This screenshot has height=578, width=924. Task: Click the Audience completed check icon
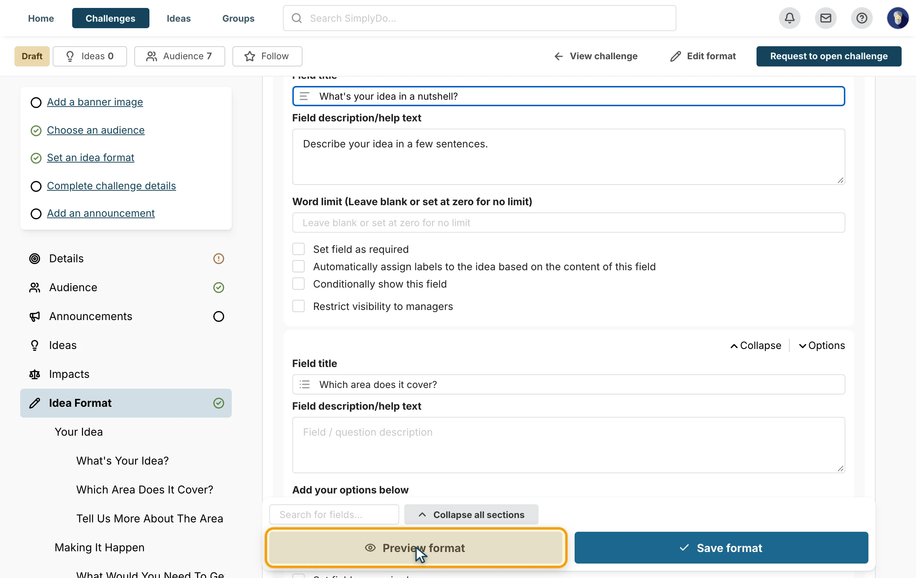click(218, 288)
